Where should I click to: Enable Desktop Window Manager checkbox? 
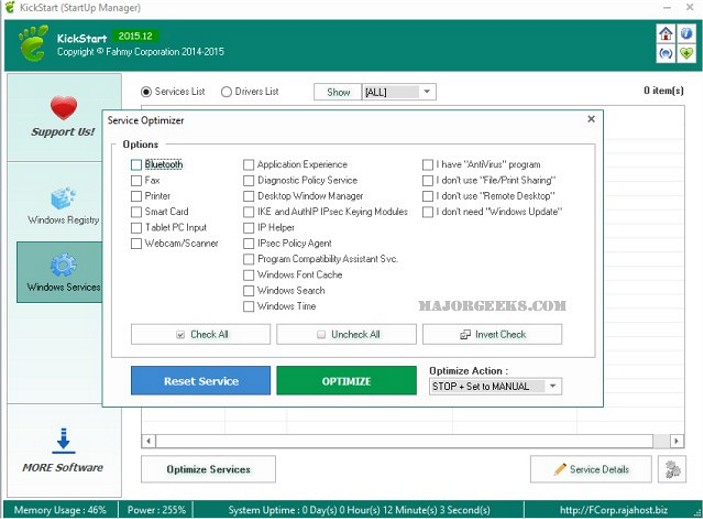[x=248, y=196]
